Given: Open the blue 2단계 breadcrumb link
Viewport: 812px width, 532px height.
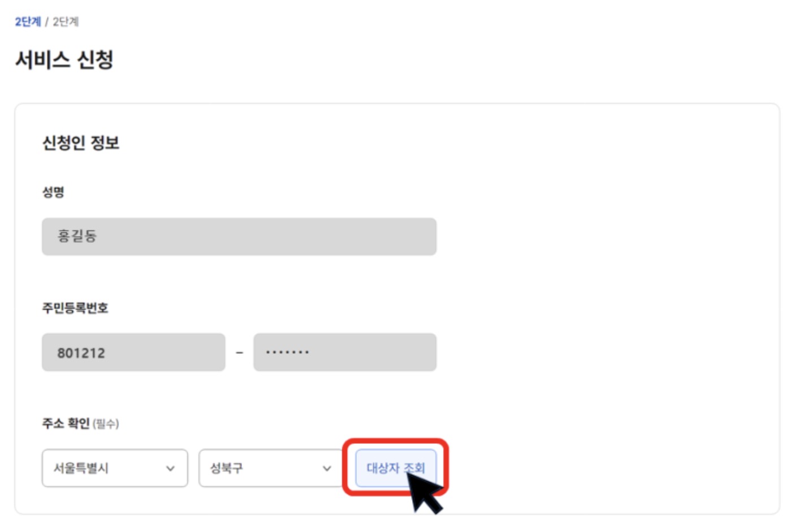Looking at the screenshot, I should tap(28, 22).
